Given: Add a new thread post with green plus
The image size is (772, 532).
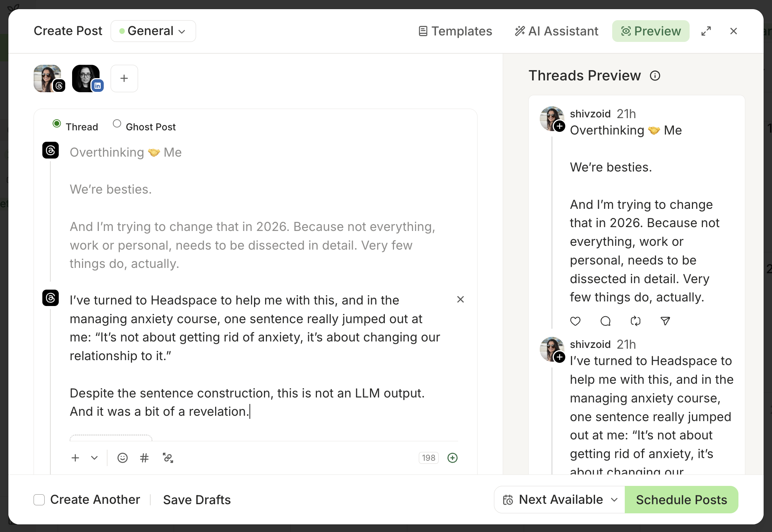Looking at the screenshot, I should 453,458.
